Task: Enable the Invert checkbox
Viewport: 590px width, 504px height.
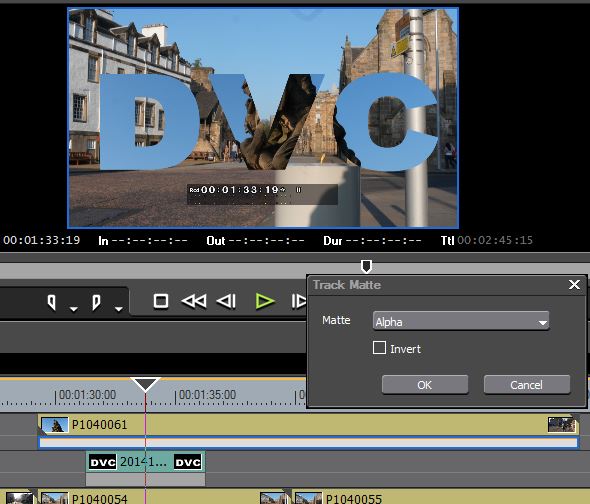Action: 379,348
